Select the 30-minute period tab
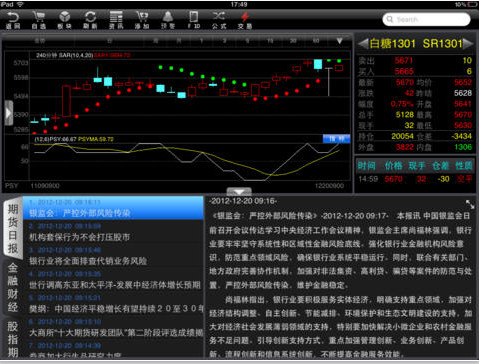 293,41
